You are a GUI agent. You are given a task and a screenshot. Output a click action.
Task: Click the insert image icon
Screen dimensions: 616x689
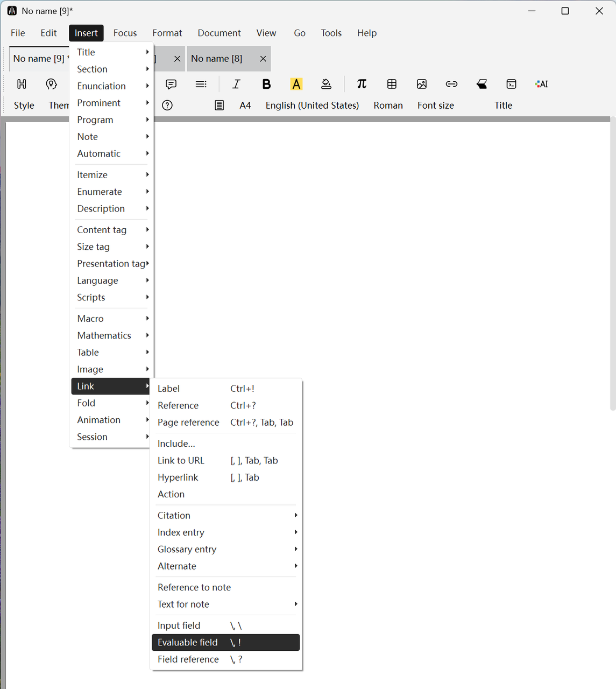tap(422, 84)
